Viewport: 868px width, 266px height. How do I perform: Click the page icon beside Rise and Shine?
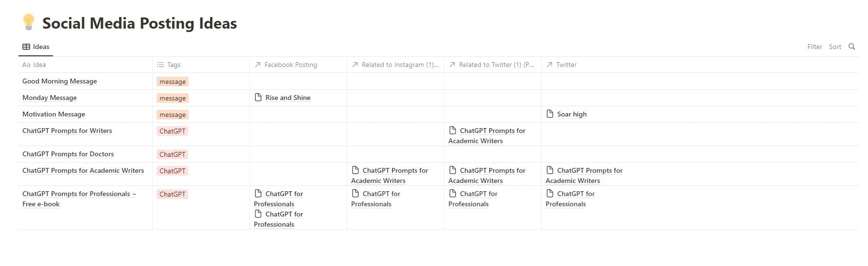[258, 98]
